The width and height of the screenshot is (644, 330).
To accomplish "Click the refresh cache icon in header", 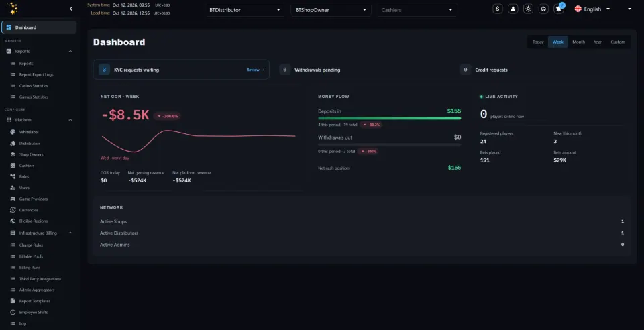I will point(543,9).
